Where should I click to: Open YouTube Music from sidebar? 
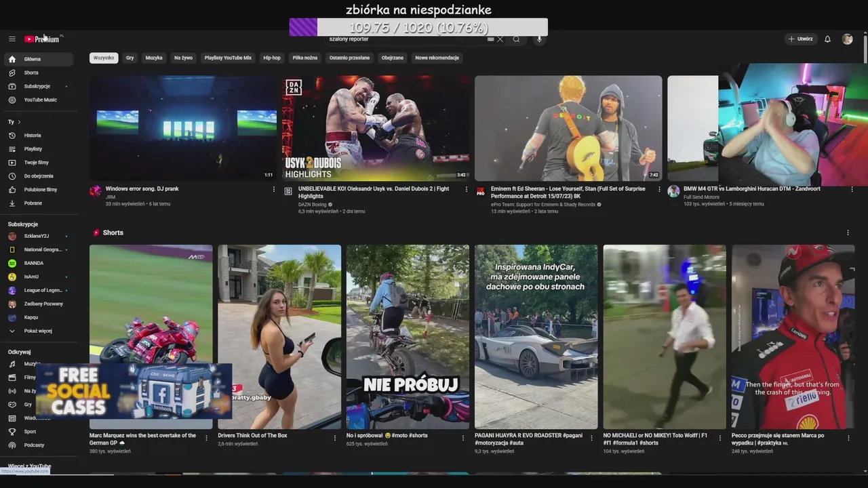[x=39, y=100]
